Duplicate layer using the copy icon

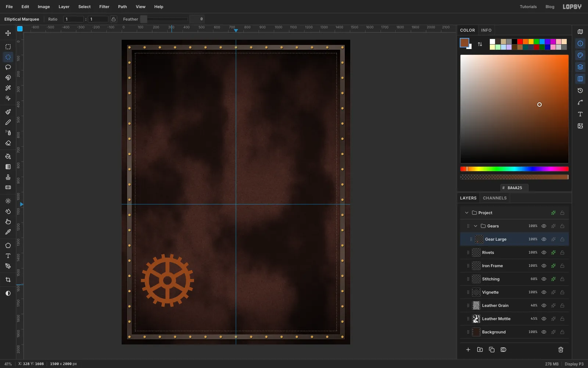(492, 350)
